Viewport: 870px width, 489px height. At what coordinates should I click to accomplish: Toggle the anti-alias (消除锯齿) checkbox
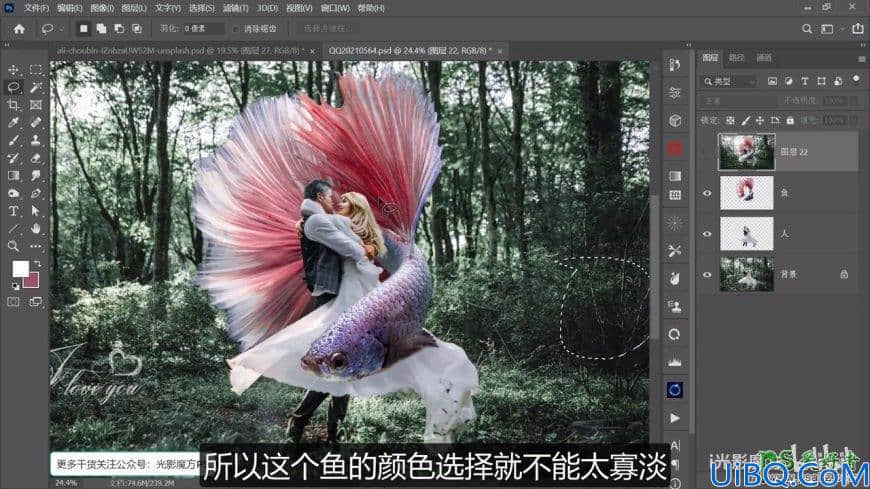(235, 29)
